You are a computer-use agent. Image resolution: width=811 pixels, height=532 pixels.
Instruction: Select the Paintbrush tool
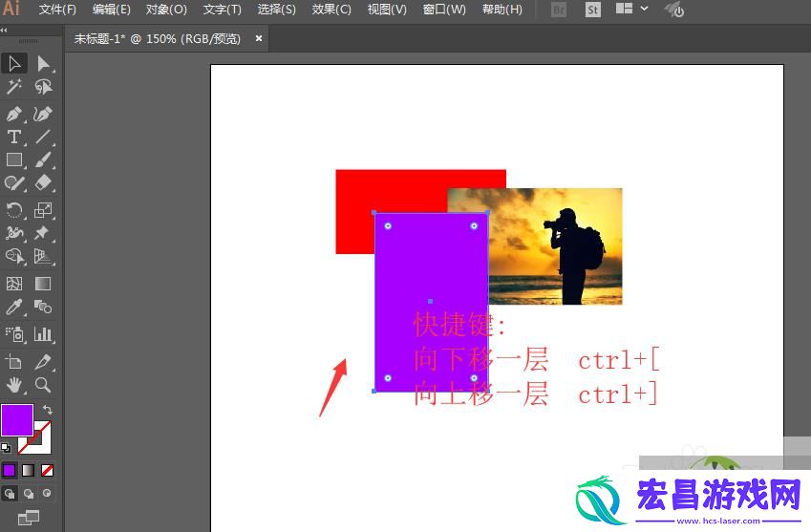(43, 160)
